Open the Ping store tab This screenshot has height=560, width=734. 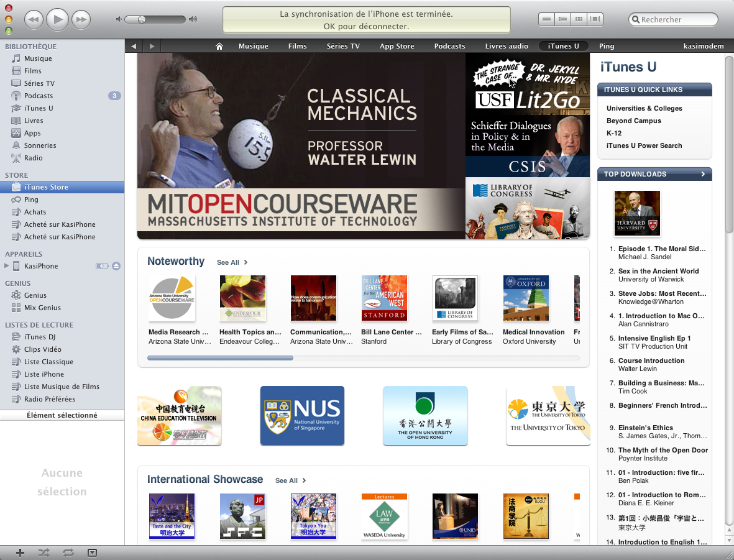(x=606, y=46)
